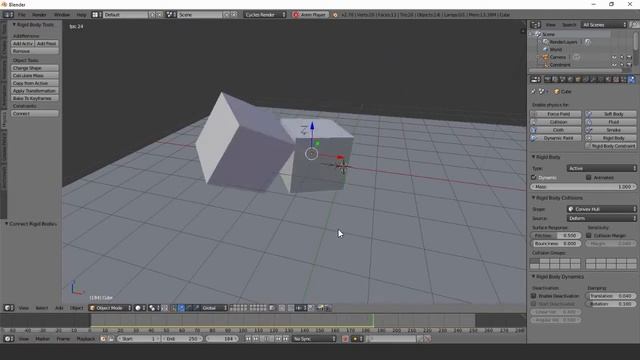This screenshot has height=360, width=640.
Task: Open the Window menu
Action: [x=62, y=15]
